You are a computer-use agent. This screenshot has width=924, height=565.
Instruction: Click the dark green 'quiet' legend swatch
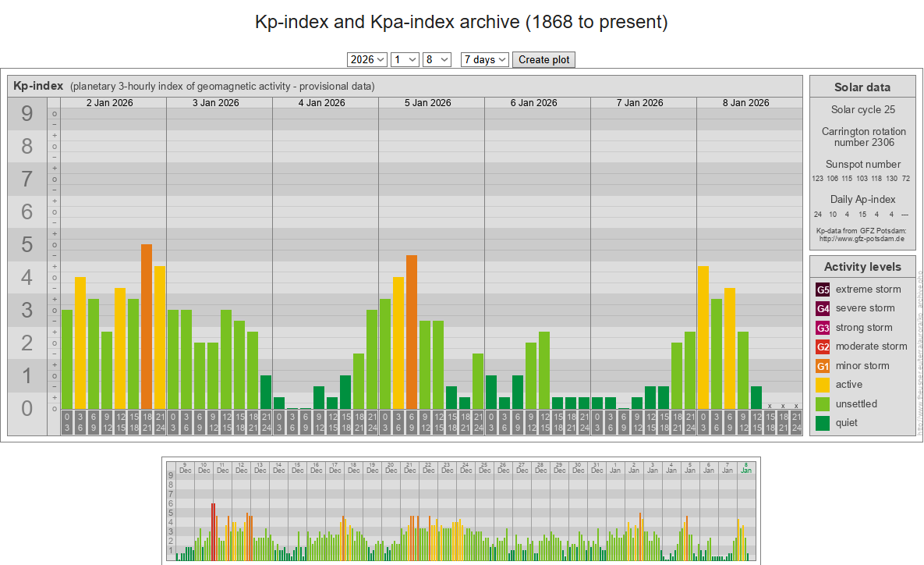[x=823, y=423]
